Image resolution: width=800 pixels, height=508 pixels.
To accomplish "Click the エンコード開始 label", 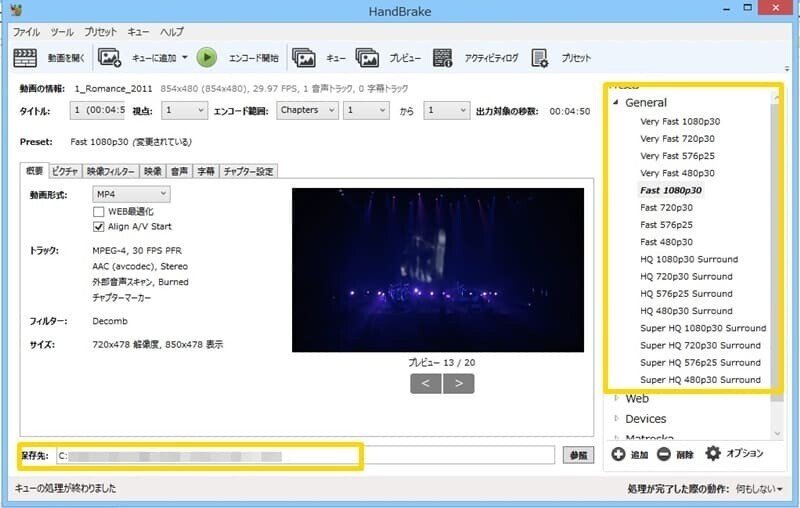I will (254, 58).
